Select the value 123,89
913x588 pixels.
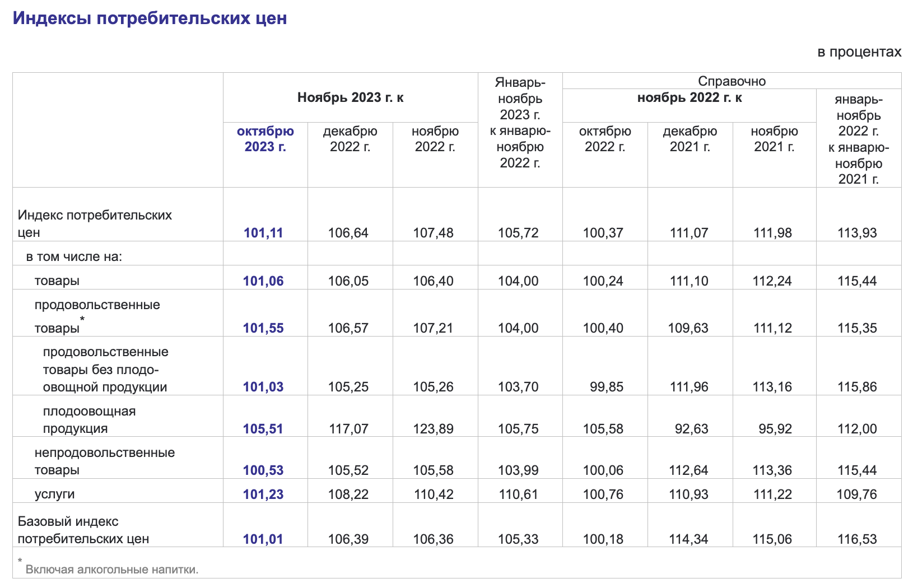(433, 429)
